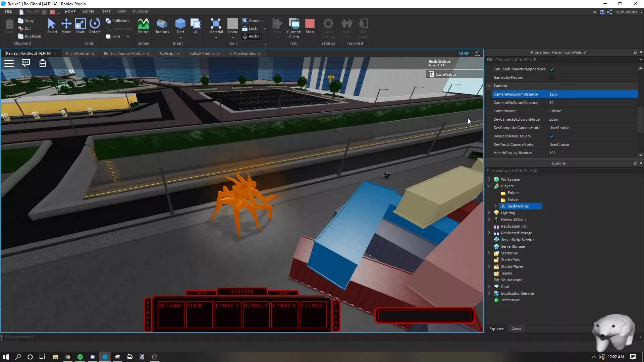This screenshot has width=644, height=362.
Task: Open the Terrain Editor
Action: [x=143, y=26]
